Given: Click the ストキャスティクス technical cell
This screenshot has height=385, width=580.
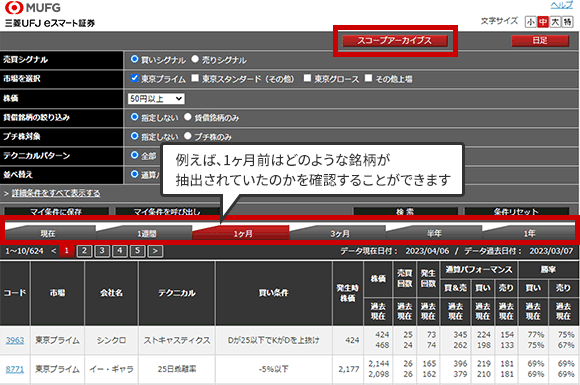Looking at the screenshot, I should (x=177, y=340).
